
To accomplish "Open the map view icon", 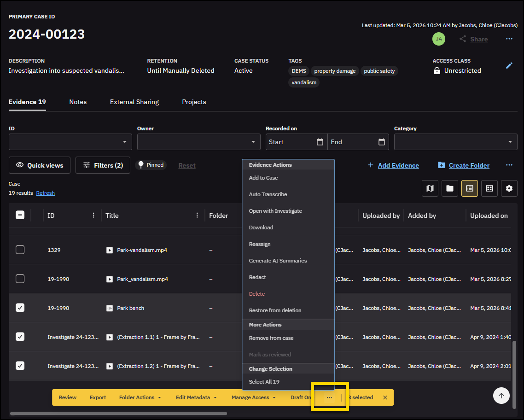I will pyautogui.click(x=430, y=188).
